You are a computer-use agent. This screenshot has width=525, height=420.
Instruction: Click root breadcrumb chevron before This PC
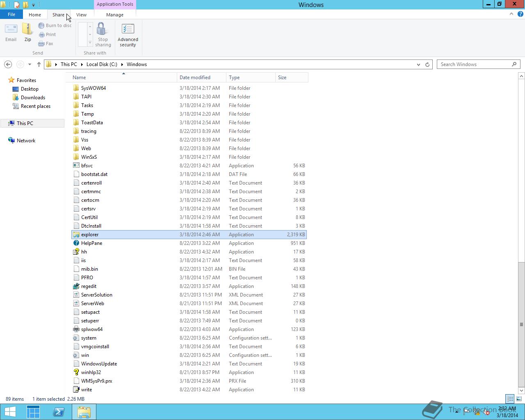pos(56,64)
